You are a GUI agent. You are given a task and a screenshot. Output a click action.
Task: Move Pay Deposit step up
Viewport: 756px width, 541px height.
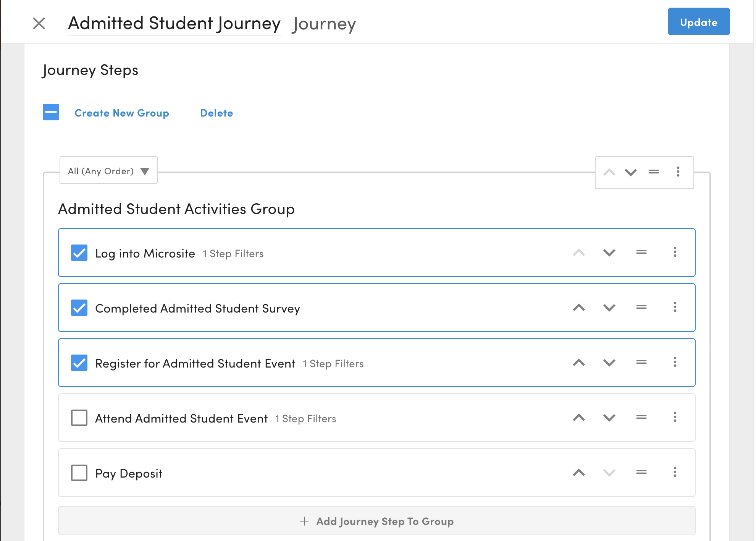pos(578,473)
